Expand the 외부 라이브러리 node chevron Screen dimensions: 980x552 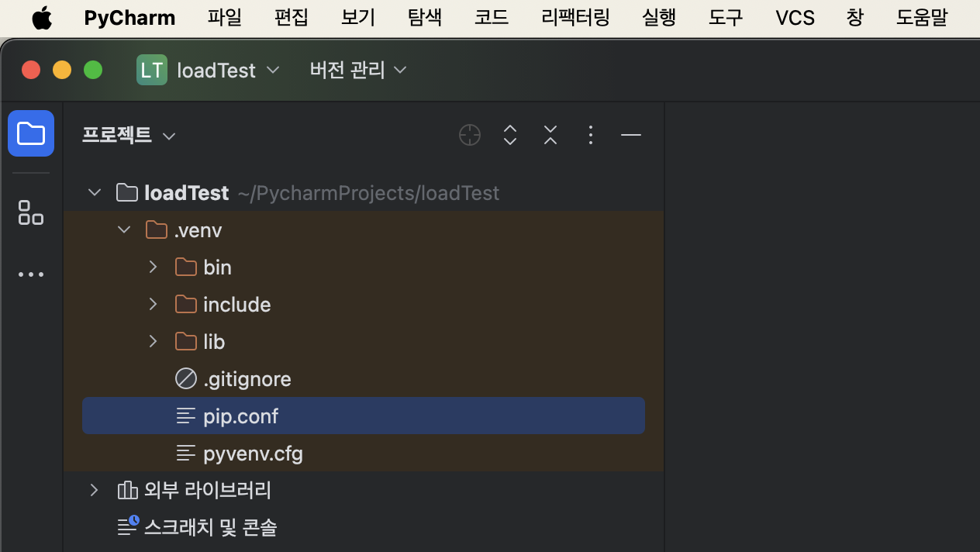[x=95, y=490]
